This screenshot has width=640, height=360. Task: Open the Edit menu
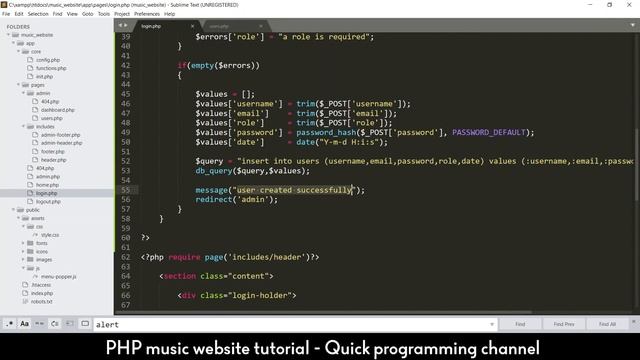[x=19, y=14]
